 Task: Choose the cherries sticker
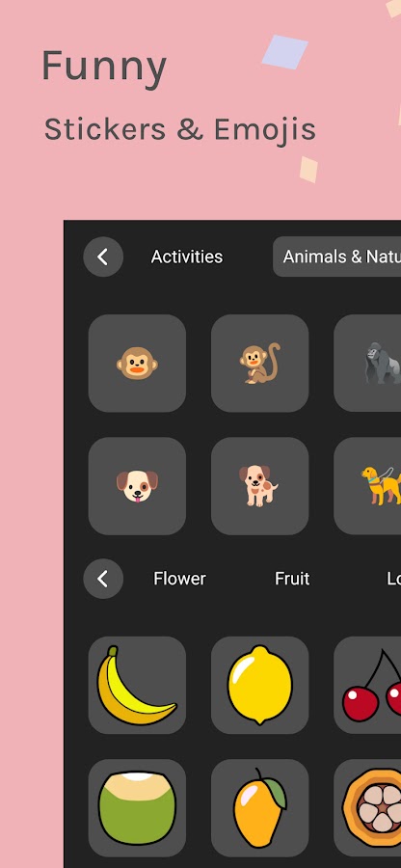[368, 686]
